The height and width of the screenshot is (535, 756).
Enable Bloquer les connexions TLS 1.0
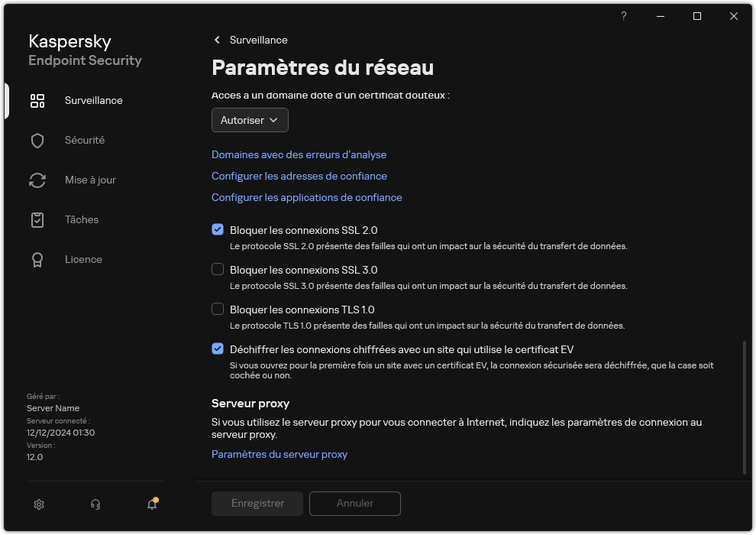(x=218, y=309)
